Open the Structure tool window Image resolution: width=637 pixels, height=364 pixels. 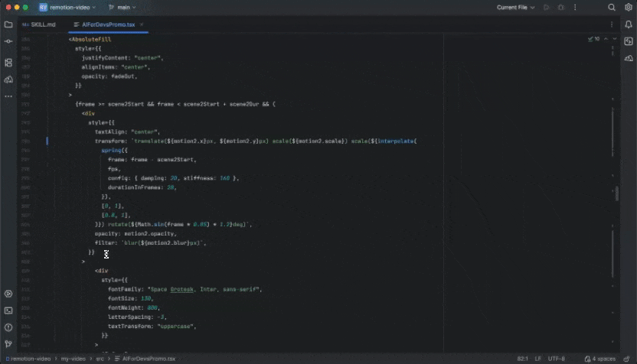(8, 62)
